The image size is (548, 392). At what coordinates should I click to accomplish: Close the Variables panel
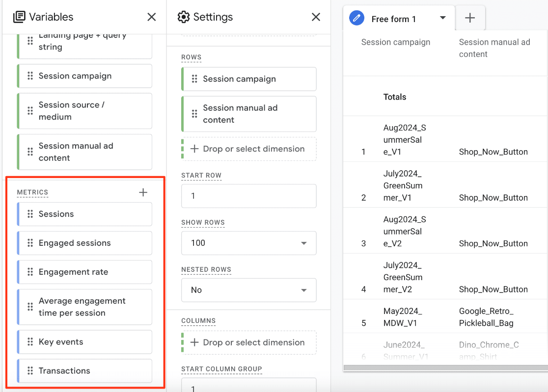pyautogui.click(x=151, y=17)
